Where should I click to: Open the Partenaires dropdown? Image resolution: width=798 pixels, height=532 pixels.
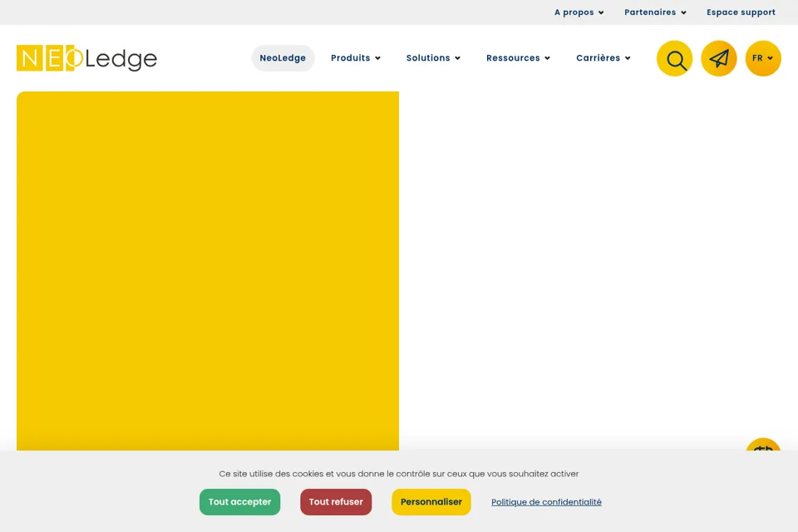pyautogui.click(x=656, y=12)
